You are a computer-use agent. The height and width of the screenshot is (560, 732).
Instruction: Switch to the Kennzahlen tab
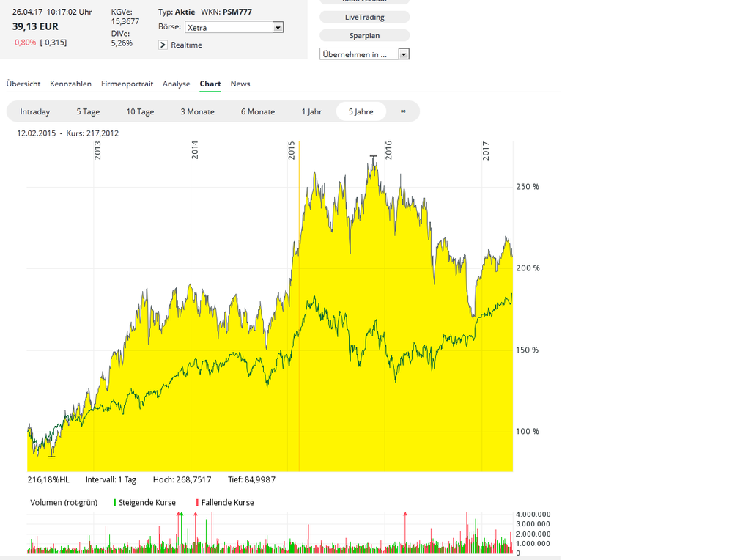point(70,84)
